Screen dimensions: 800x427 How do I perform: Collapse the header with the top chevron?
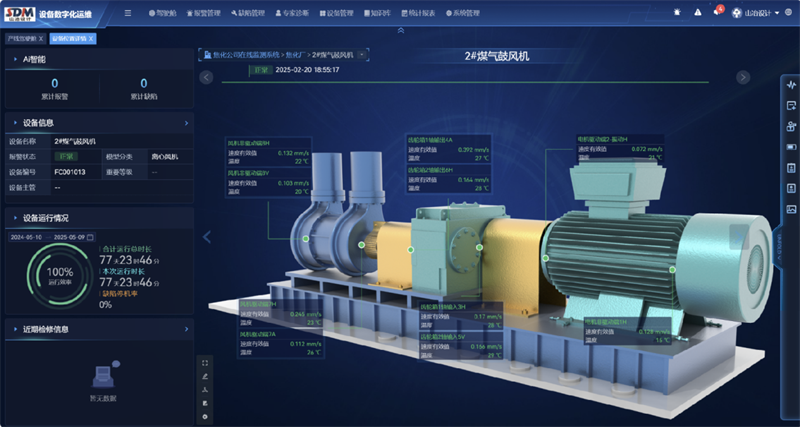[400, 30]
